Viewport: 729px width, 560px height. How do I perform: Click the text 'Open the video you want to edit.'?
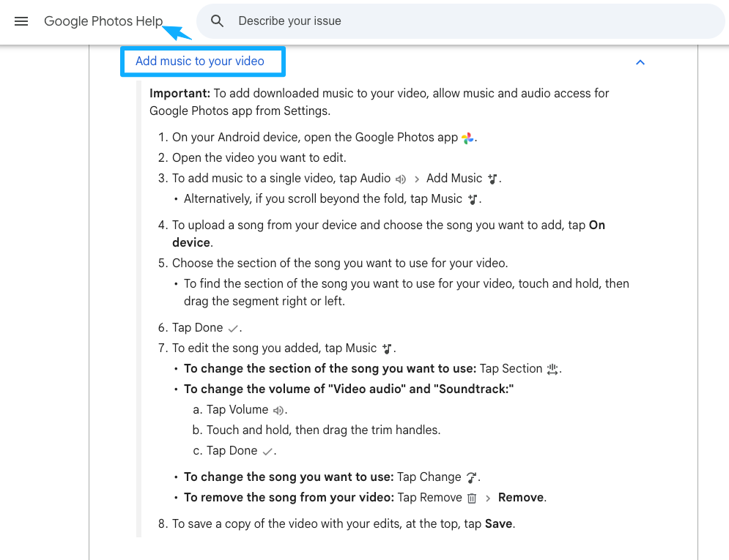(x=259, y=158)
